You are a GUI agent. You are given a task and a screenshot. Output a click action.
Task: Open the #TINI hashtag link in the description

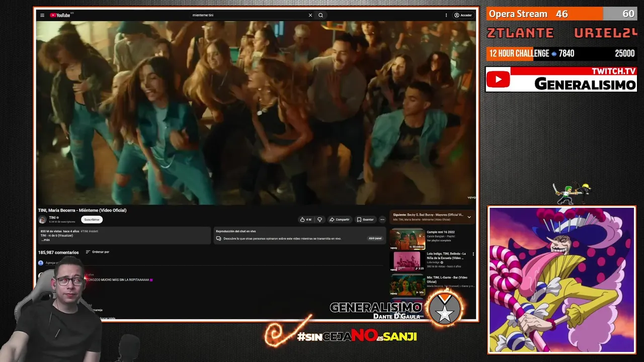pos(84,231)
